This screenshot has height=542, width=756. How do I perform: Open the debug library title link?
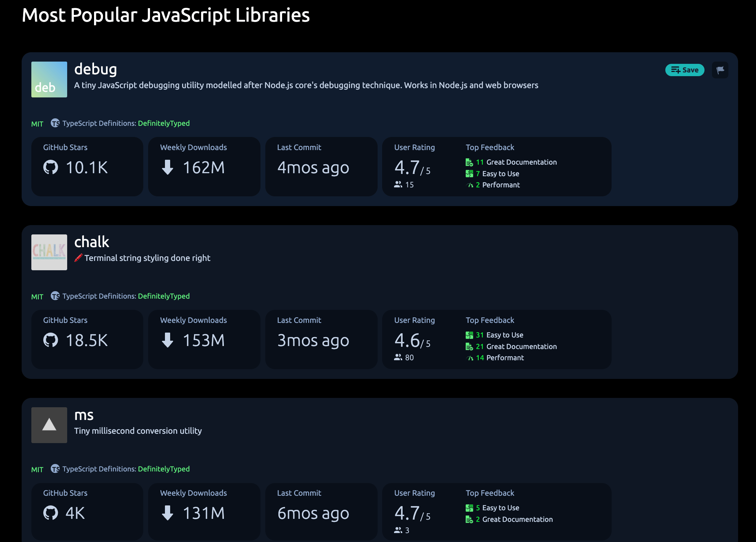(x=96, y=69)
